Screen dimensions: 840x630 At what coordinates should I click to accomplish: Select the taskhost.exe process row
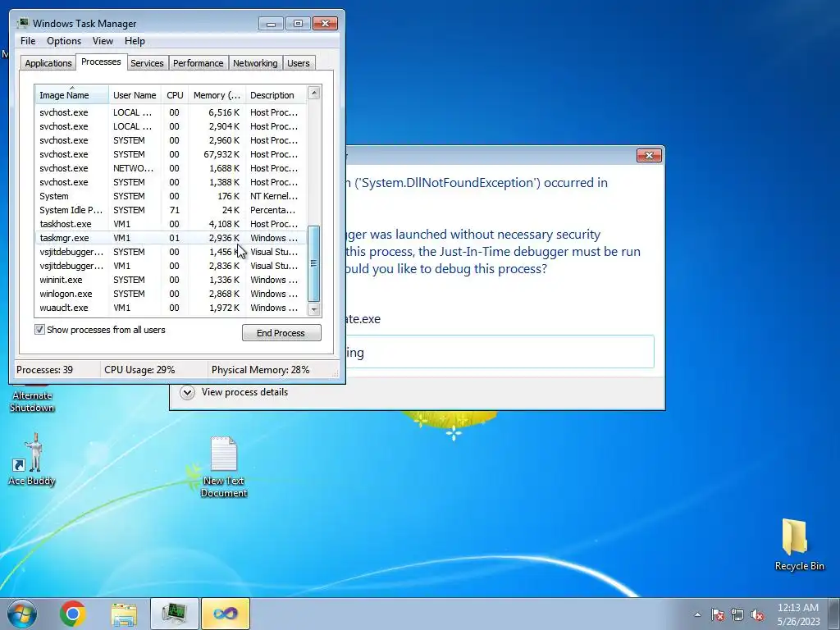(x=171, y=224)
